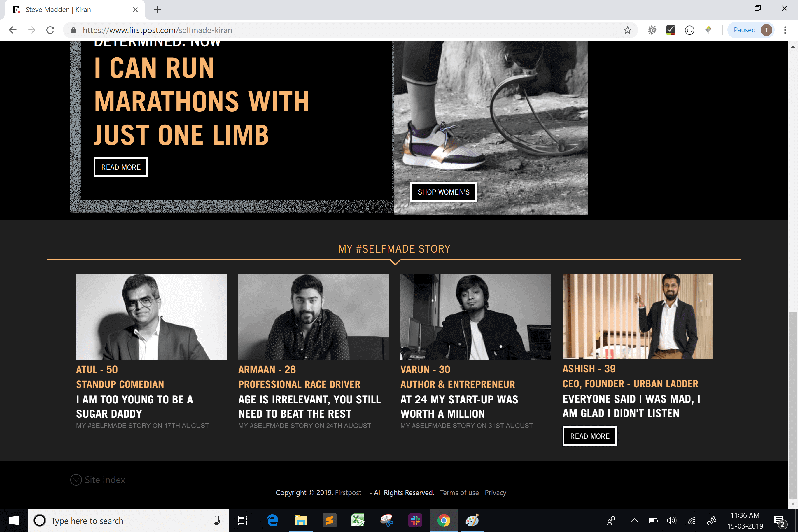Open Ashish's Urban Ladder photo
The height and width of the screenshot is (532, 798).
[x=638, y=316]
